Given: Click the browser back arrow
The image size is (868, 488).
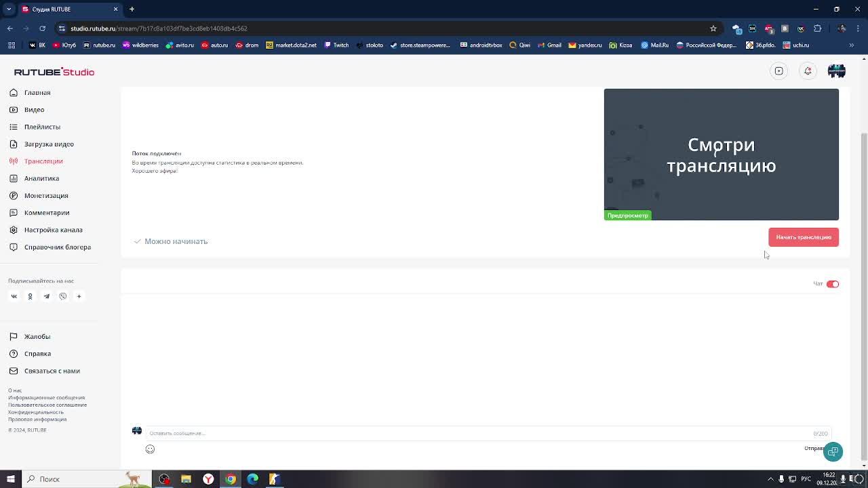Looking at the screenshot, I should coord(10,28).
